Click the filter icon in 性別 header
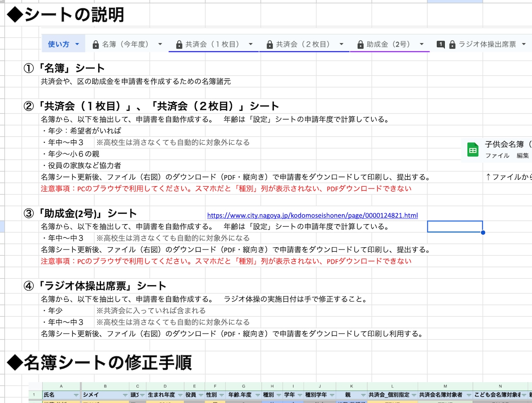This screenshot has height=403, width=532. click(221, 395)
